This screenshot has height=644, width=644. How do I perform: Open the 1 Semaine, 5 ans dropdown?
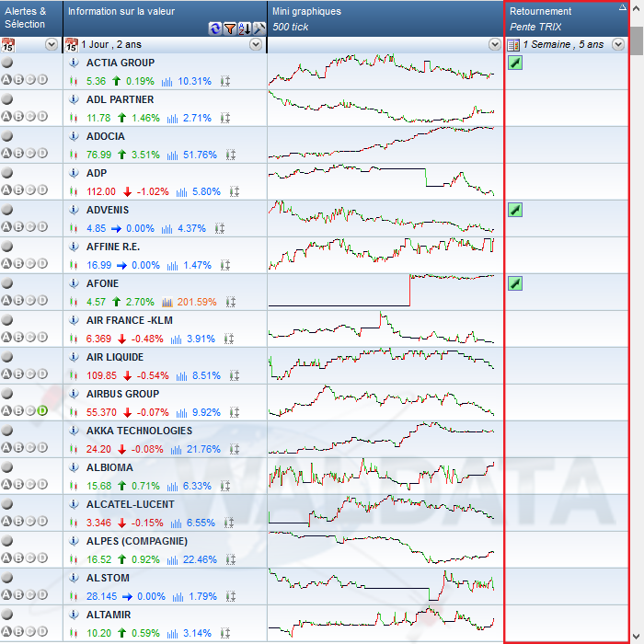point(618,44)
